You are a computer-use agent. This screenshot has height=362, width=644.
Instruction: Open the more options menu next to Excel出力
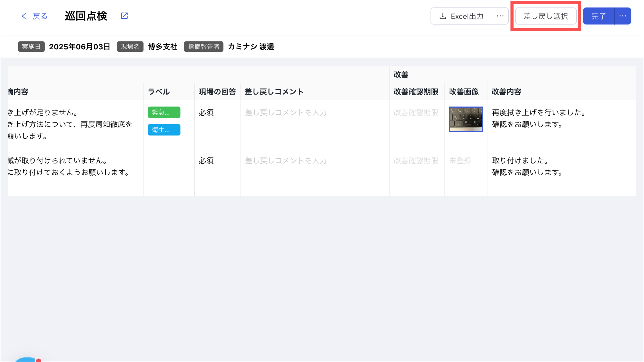tap(500, 16)
